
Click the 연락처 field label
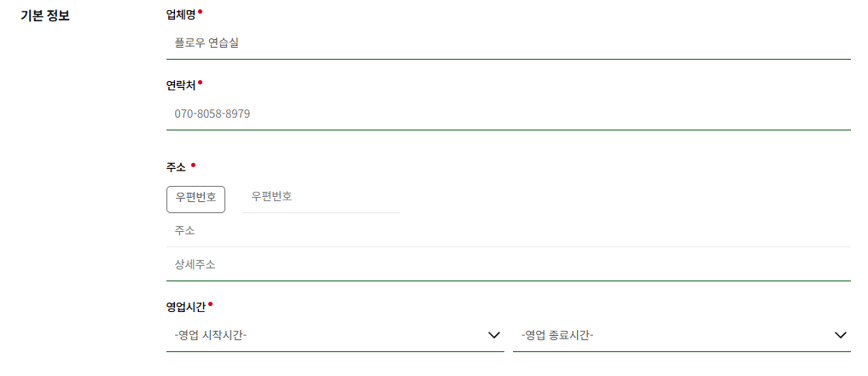pos(181,85)
